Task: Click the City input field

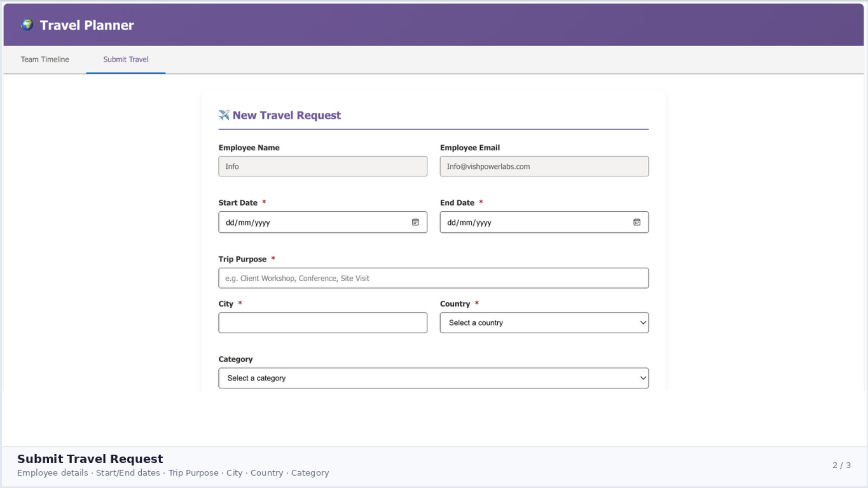Action: point(322,322)
